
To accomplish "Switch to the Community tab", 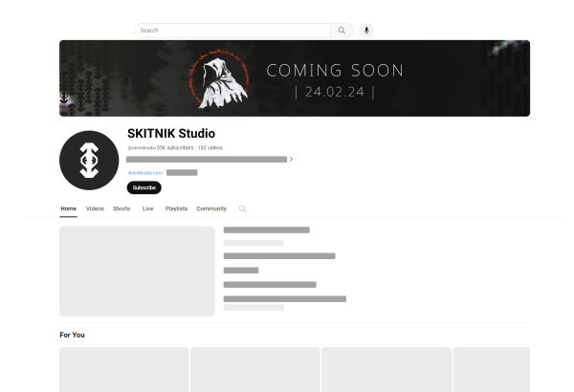I will [x=211, y=208].
